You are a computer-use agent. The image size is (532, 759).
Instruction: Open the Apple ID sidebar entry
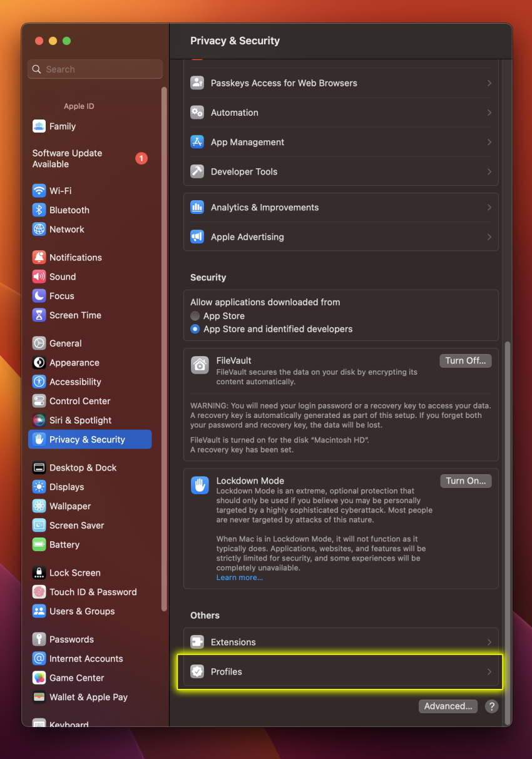pyautogui.click(x=79, y=106)
